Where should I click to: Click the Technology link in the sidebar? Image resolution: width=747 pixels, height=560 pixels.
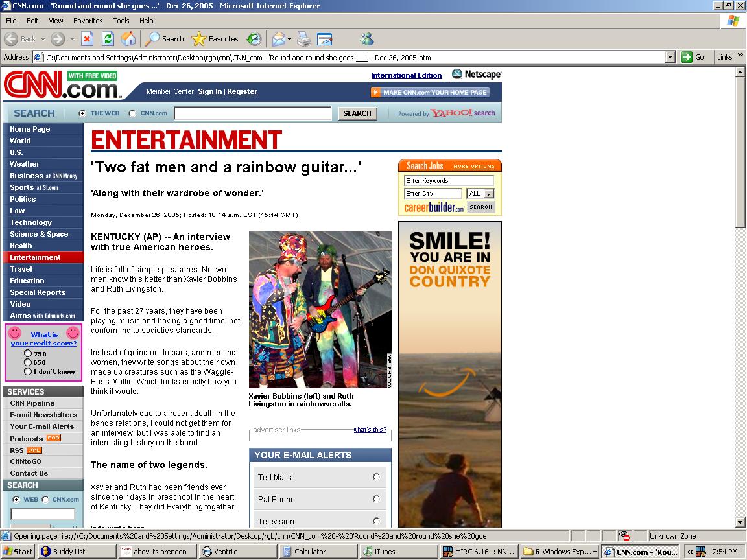[30, 222]
